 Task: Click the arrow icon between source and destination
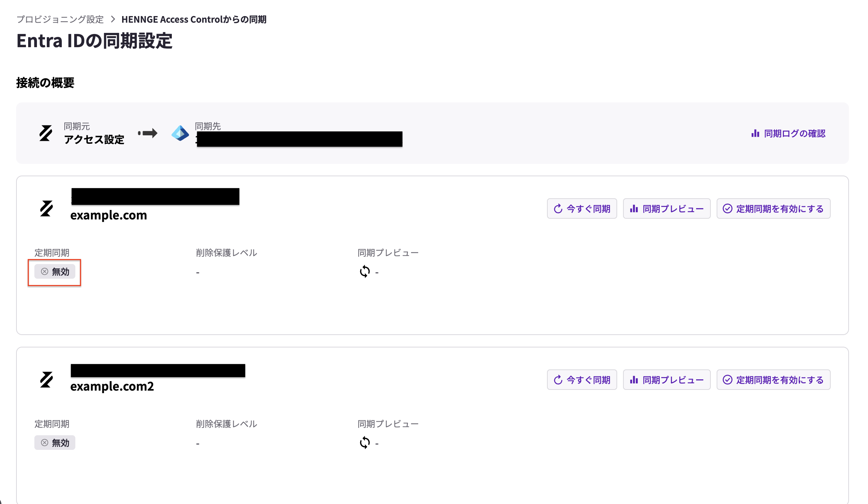click(148, 133)
